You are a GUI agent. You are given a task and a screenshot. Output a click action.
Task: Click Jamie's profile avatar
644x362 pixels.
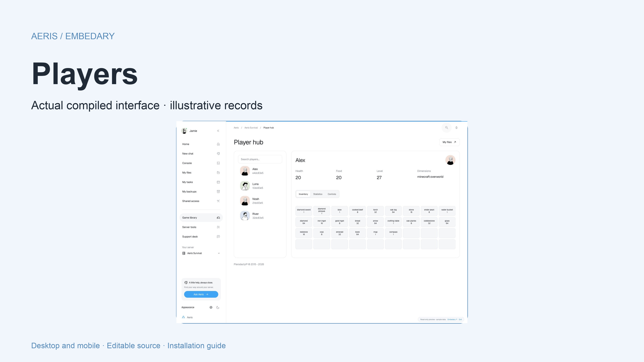(x=184, y=131)
